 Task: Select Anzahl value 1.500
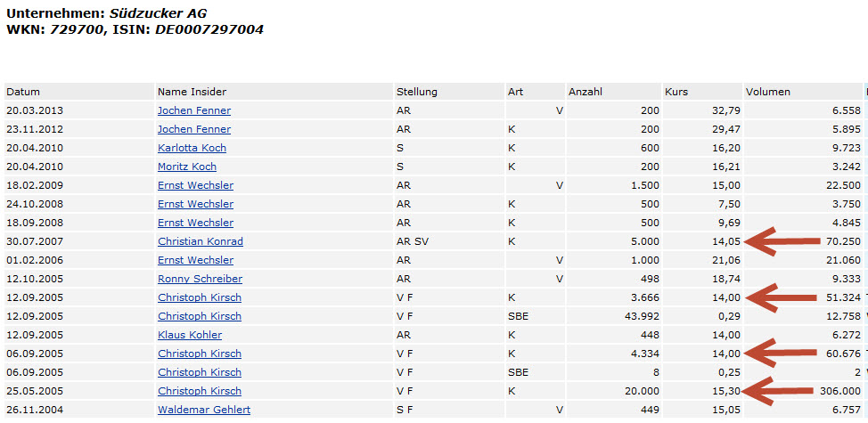pyautogui.click(x=645, y=185)
